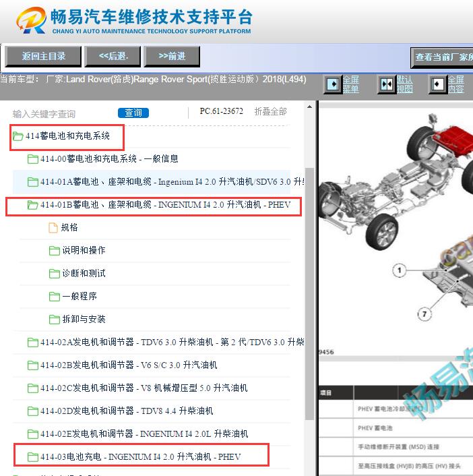Open 414-02C发电机和调节器 V8 5.0 entry
This screenshot has width=473, height=476.
pyautogui.click(x=144, y=388)
